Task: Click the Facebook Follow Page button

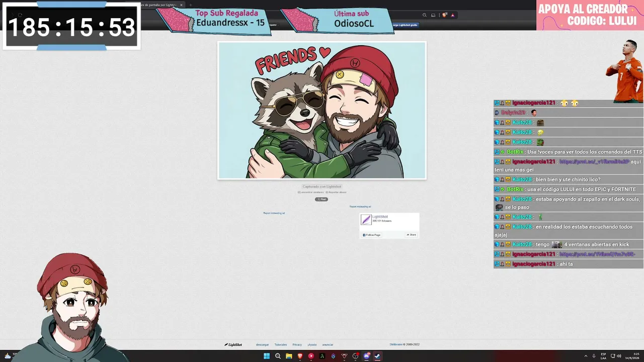Action: (x=372, y=235)
